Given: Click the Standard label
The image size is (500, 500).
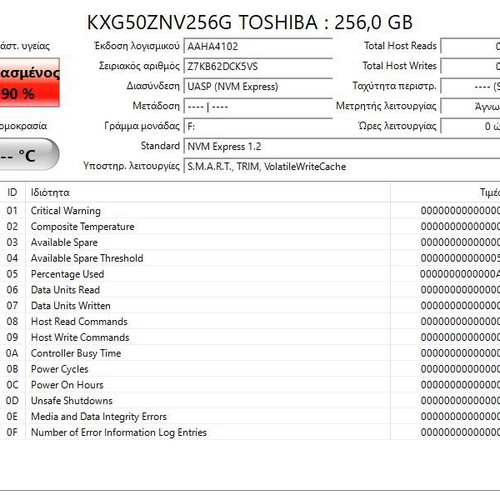Looking at the screenshot, I should 160,146.
